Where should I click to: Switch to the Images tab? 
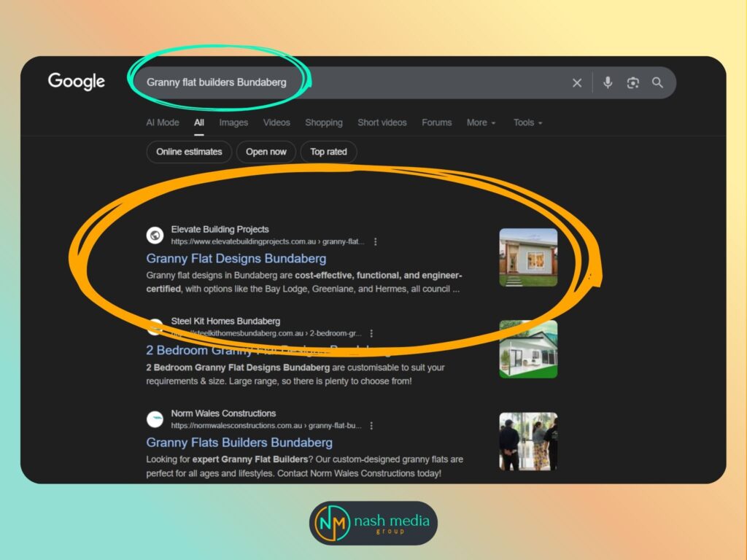[x=233, y=122]
